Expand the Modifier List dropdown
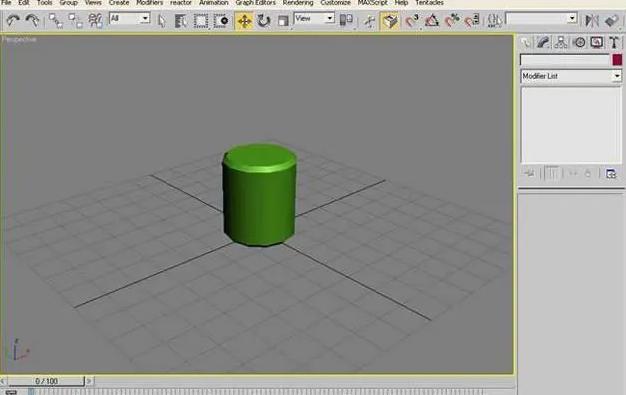Viewport: 626px width, 395px height. pyautogui.click(x=571, y=76)
